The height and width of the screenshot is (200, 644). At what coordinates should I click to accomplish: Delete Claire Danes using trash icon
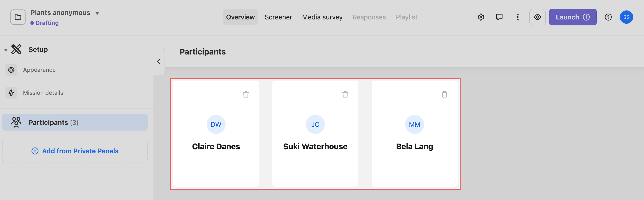pos(246,94)
